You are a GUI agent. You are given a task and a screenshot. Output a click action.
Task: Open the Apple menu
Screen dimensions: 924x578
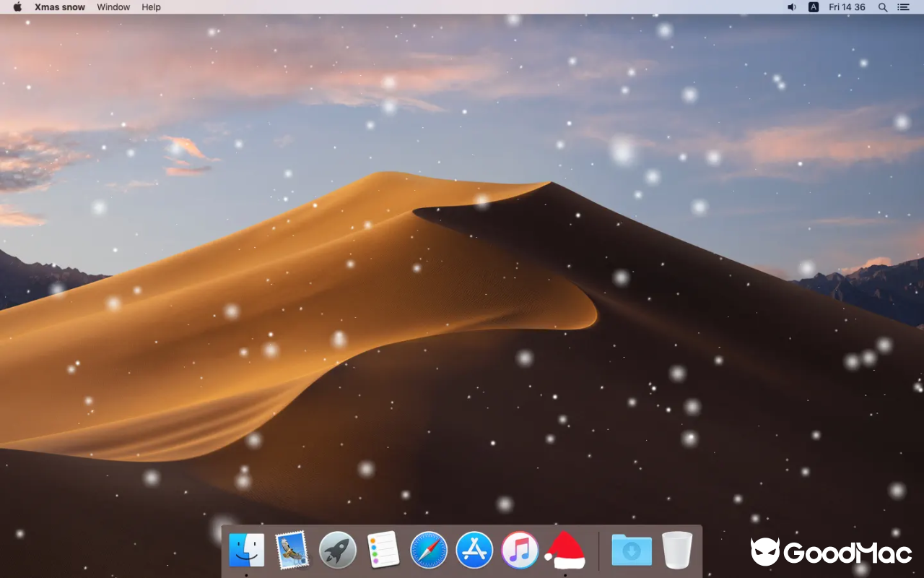tap(16, 7)
